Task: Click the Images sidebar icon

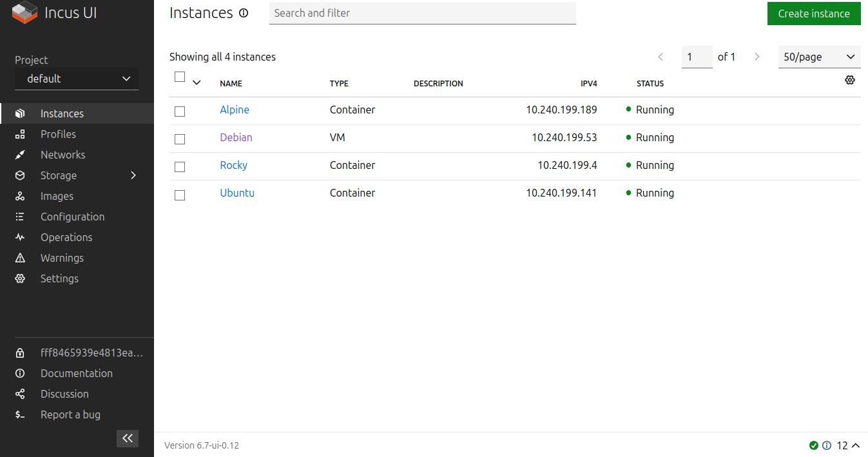Action: [20, 196]
